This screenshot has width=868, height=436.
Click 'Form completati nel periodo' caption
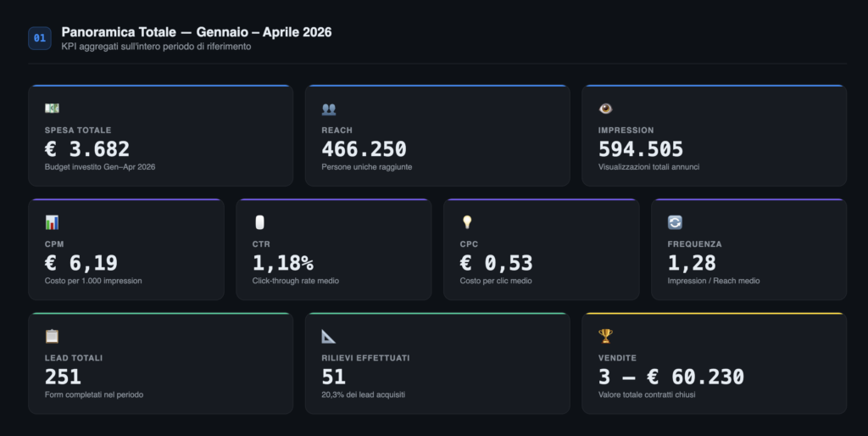click(94, 394)
